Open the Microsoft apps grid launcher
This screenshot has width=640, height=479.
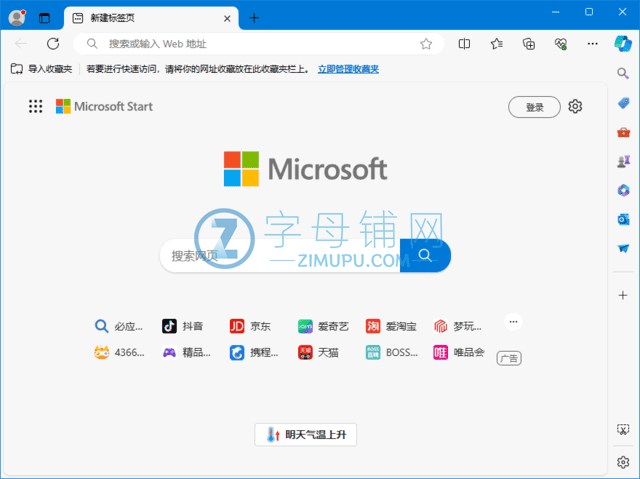click(36, 107)
